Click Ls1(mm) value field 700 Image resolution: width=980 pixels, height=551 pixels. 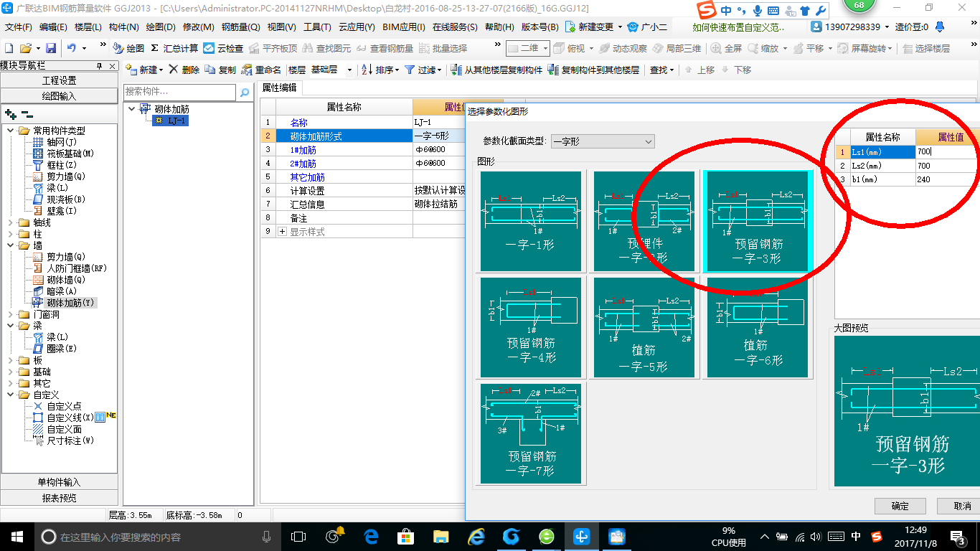(947, 152)
